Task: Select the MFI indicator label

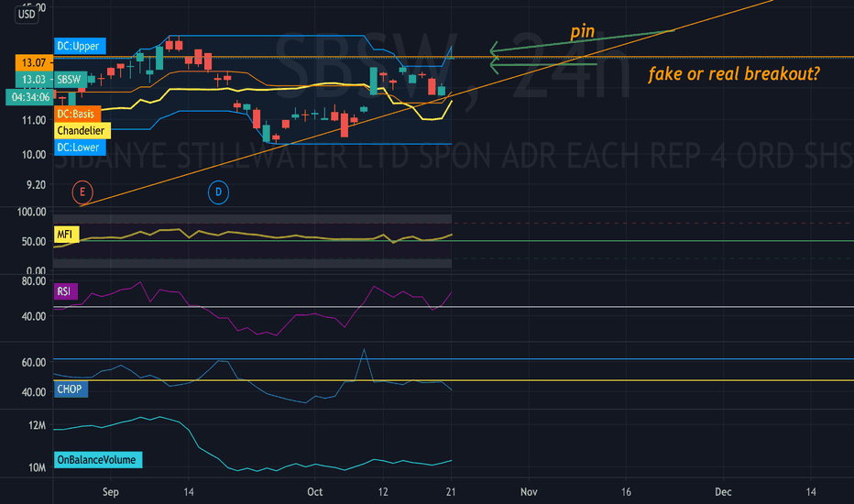Action: coord(66,235)
